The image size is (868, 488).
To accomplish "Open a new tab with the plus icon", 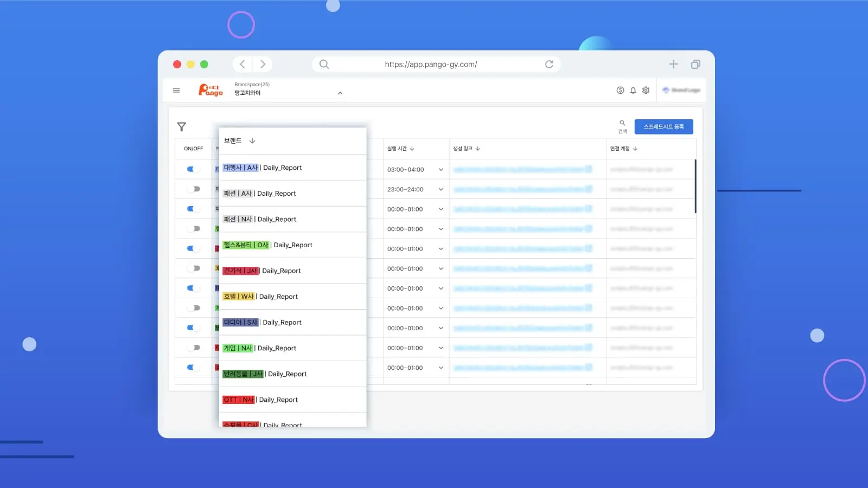I will (x=673, y=65).
